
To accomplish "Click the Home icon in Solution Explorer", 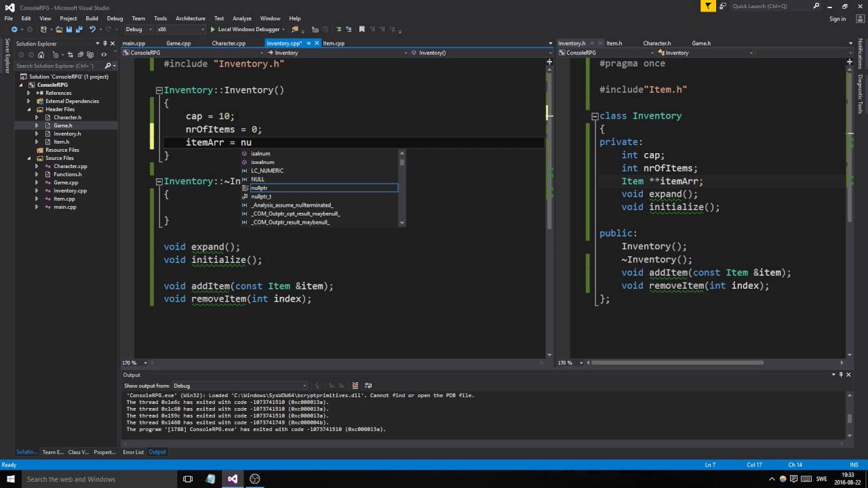I will (41, 55).
